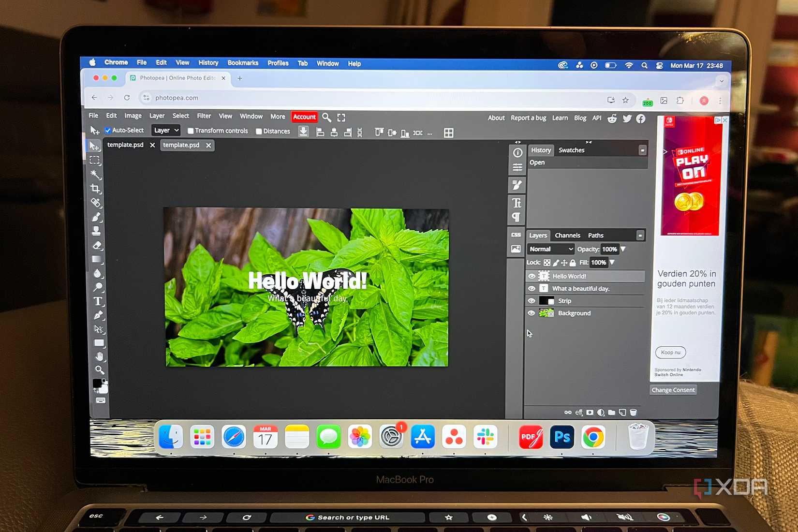Image resolution: width=798 pixels, height=532 pixels.
Task: Select the Hand tool
Action: [x=99, y=356]
